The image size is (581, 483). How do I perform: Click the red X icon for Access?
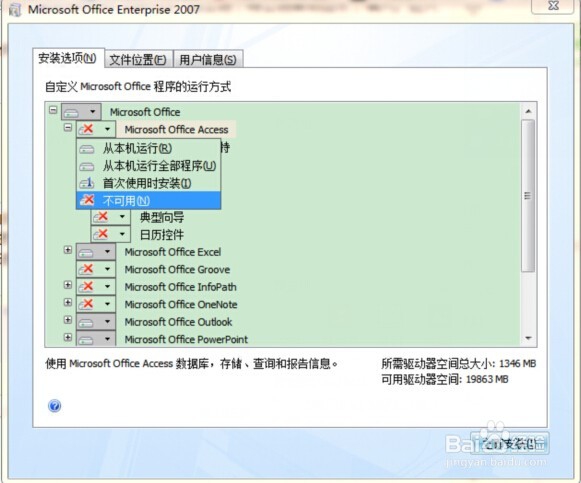[x=86, y=129]
